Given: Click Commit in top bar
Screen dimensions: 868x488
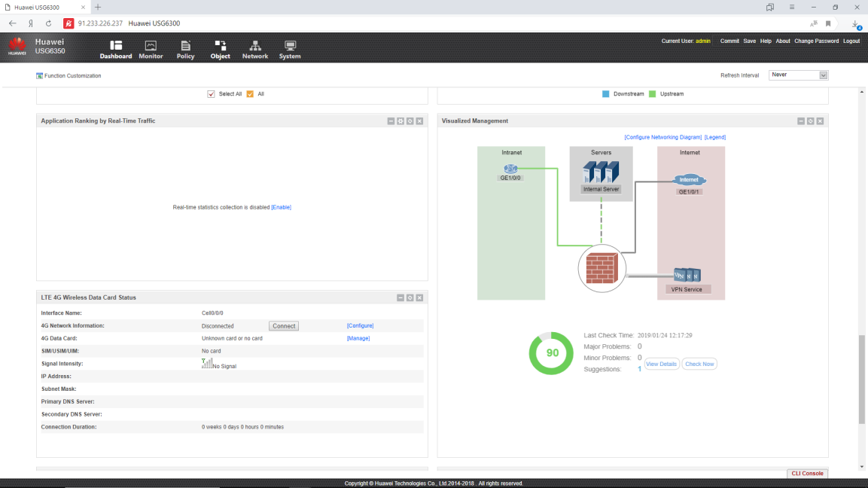Looking at the screenshot, I should (x=729, y=41).
